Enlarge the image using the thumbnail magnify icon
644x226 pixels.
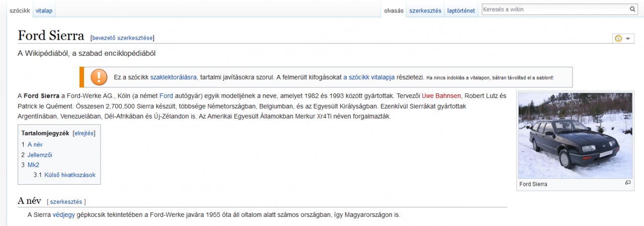627,183
